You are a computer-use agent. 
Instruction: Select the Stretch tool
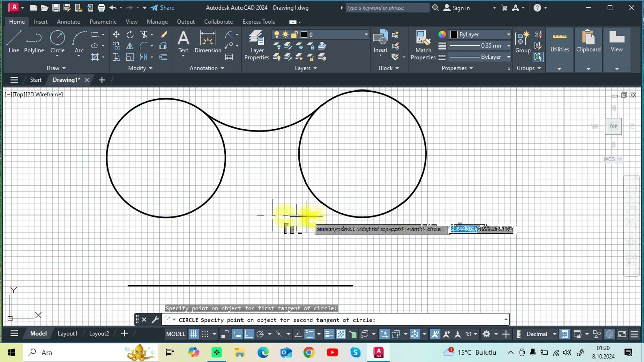pos(116,57)
